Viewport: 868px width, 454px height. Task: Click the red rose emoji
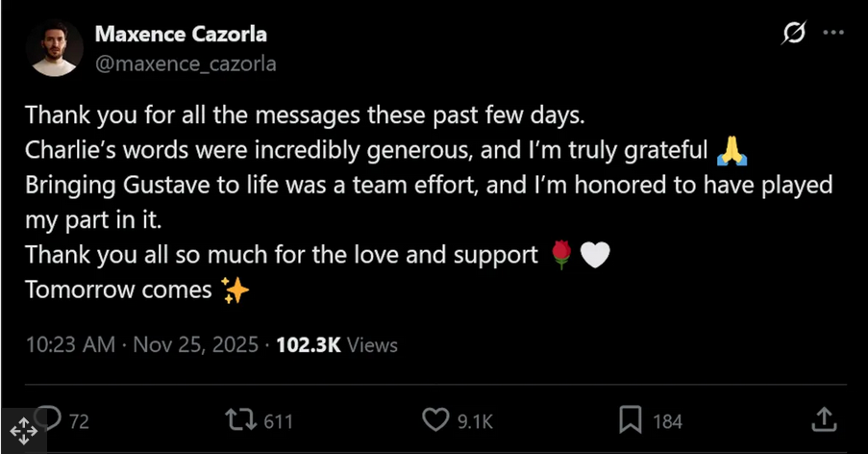[560, 255]
